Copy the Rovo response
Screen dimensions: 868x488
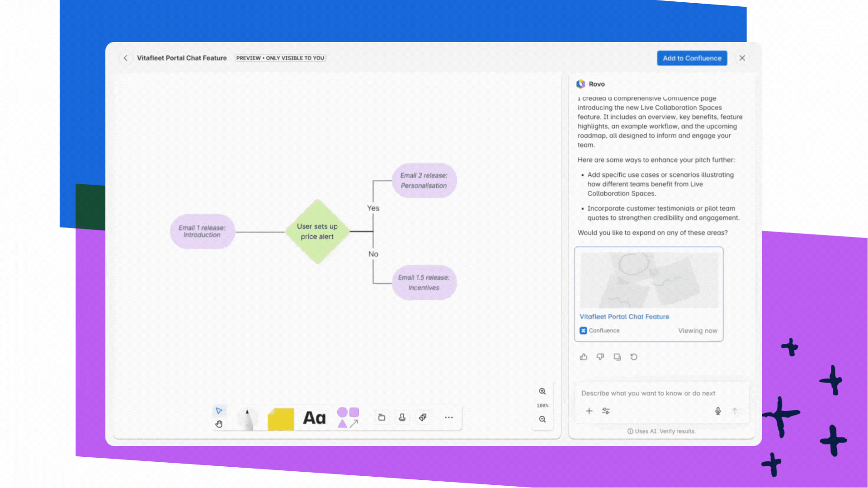(617, 357)
